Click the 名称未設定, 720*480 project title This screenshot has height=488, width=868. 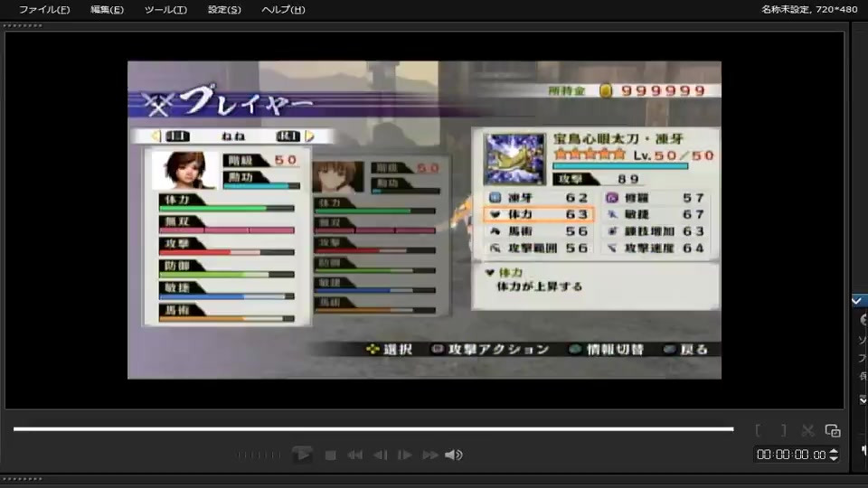pyautogui.click(x=808, y=9)
